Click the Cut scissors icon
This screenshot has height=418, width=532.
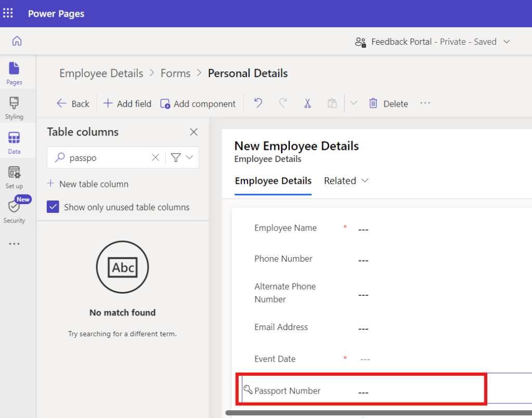click(307, 104)
